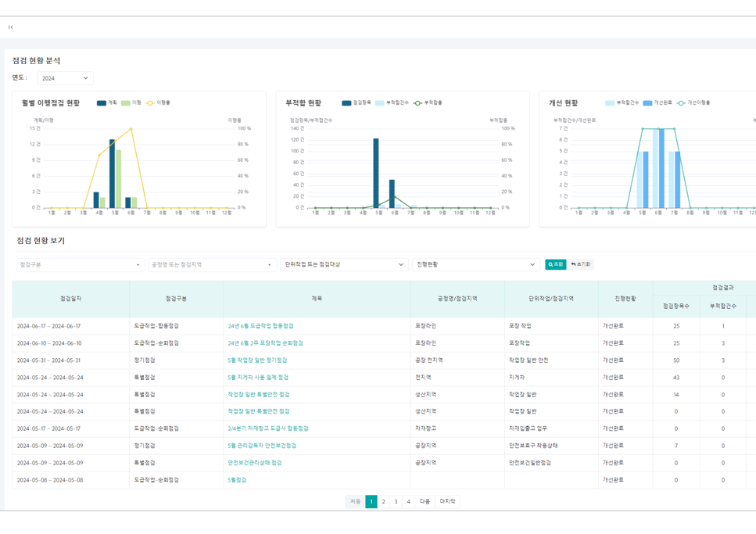Expand the 단위작업 또는 점검대상 dropdown
The image size is (756, 534).
pyautogui.click(x=344, y=265)
